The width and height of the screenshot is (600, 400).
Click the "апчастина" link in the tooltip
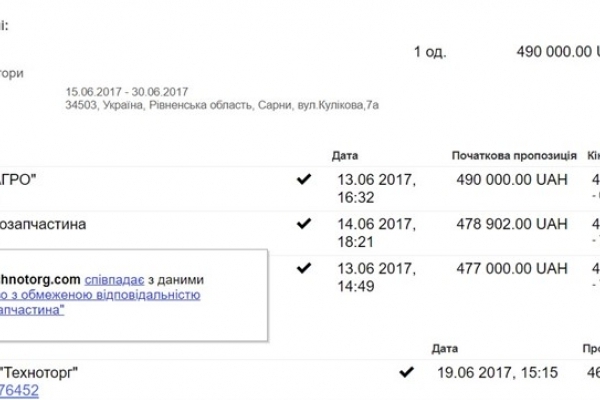pos(35,310)
